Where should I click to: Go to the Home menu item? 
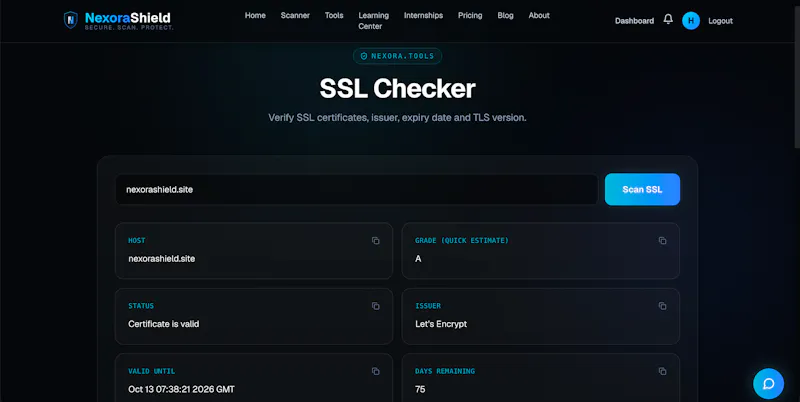[255, 15]
